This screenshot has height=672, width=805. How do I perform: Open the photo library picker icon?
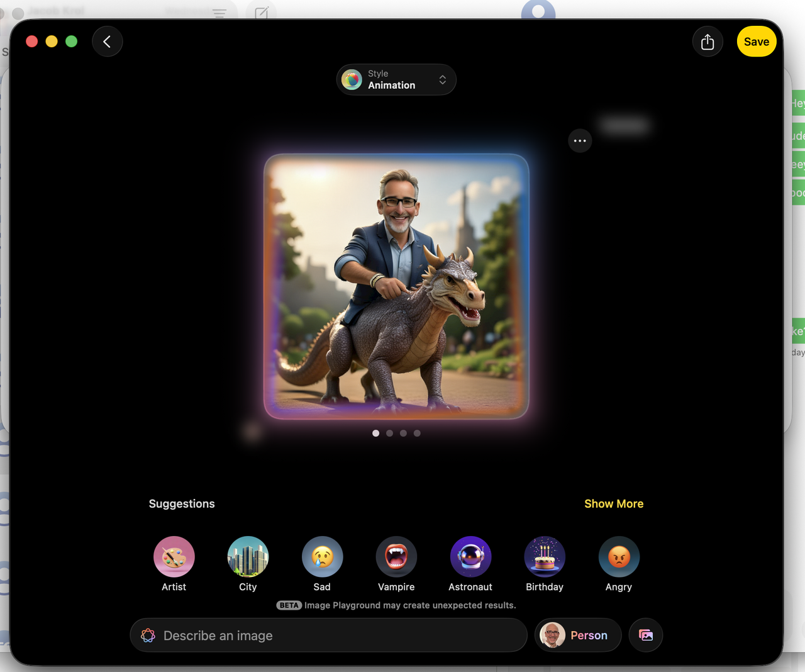coord(646,635)
